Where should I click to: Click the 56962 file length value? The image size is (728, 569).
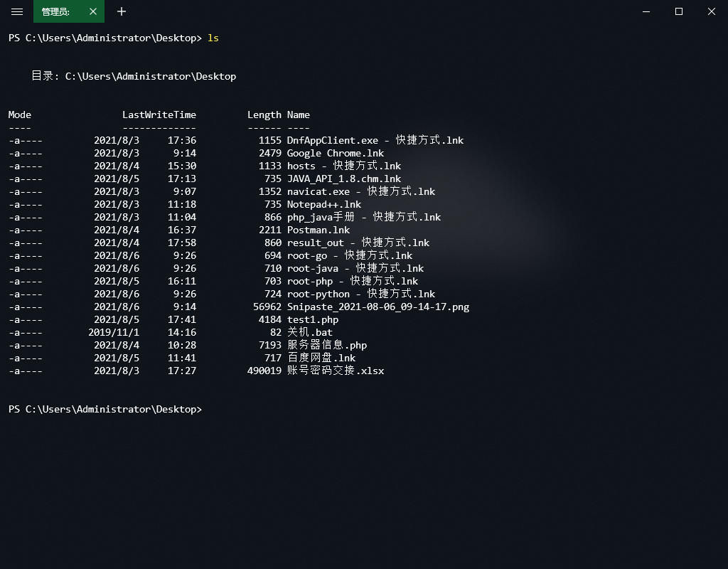point(267,307)
